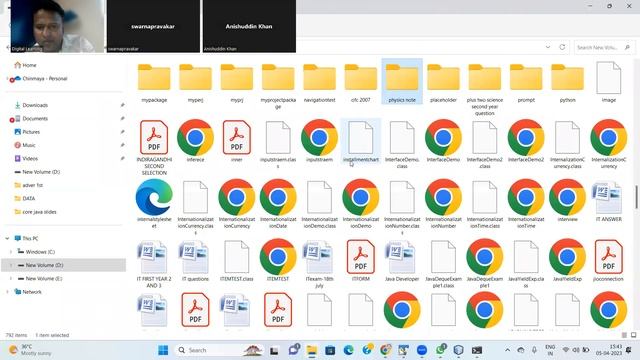Select IT FIRST YEAR 2 AND 3 document
This screenshot has width=640, height=360.
tap(154, 263)
